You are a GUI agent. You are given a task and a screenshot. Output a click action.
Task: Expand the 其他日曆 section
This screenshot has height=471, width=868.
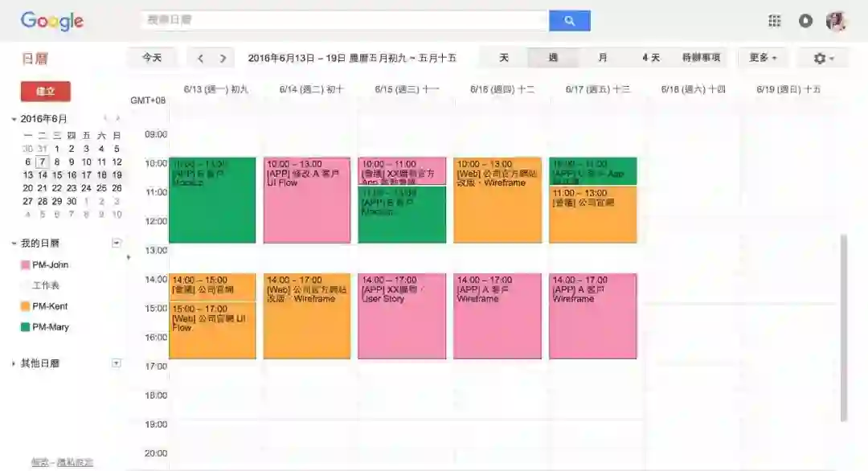coord(14,363)
